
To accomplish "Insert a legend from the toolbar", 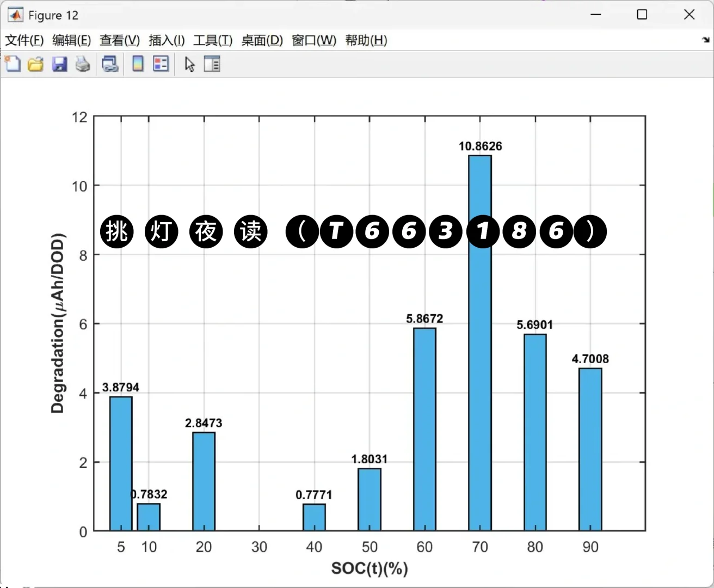I will pos(161,64).
